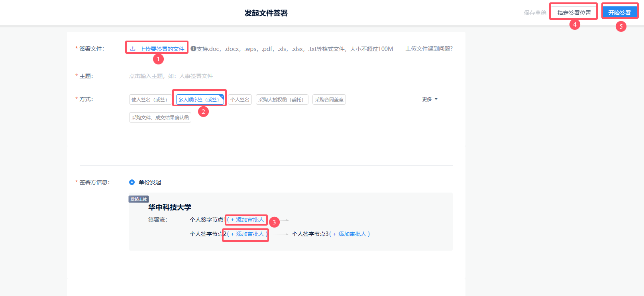Click the info icon beside supported formats
This screenshot has height=296, width=644.
[193, 49]
